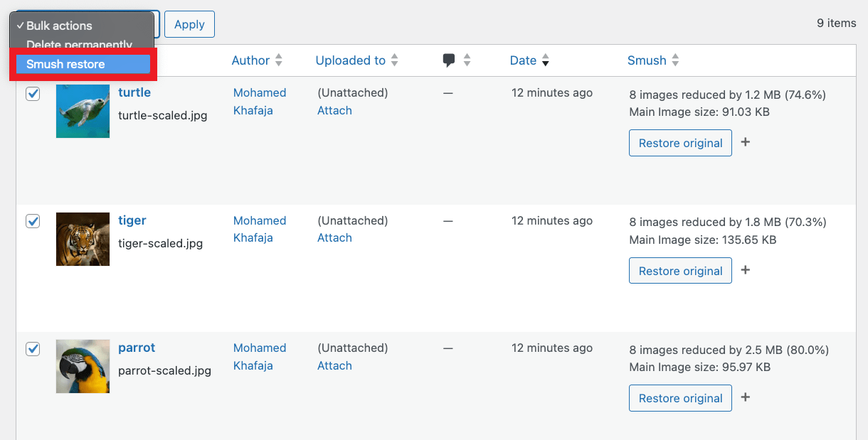This screenshot has width=868, height=440.
Task: Select Delete permanently bulk option
Action: [x=79, y=44]
